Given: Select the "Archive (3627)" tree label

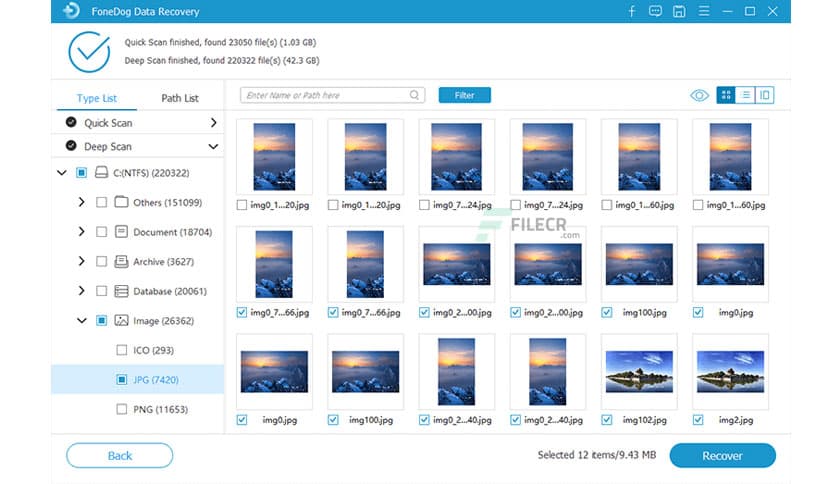Looking at the screenshot, I should pyautogui.click(x=164, y=262).
